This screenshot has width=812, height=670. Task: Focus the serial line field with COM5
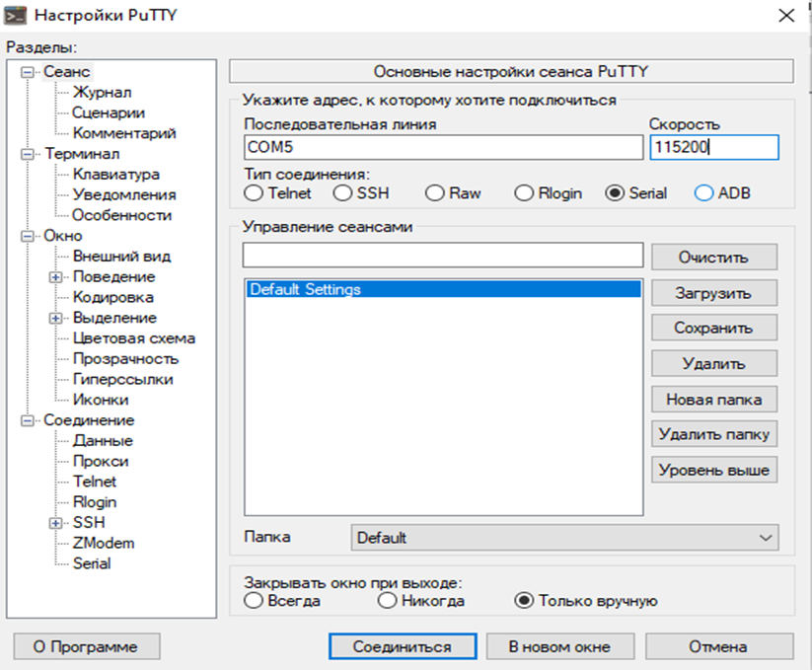coord(443,148)
